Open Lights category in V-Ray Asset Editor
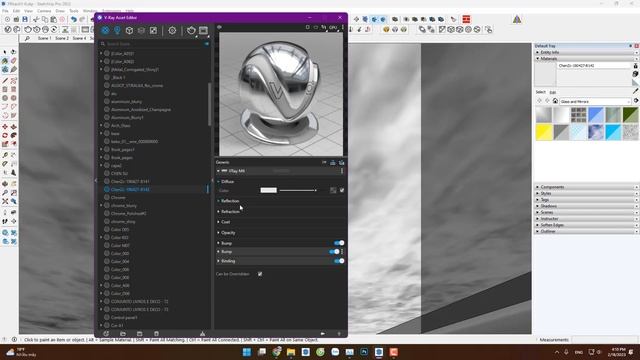The height and width of the screenshot is (360, 640). point(117,31)
